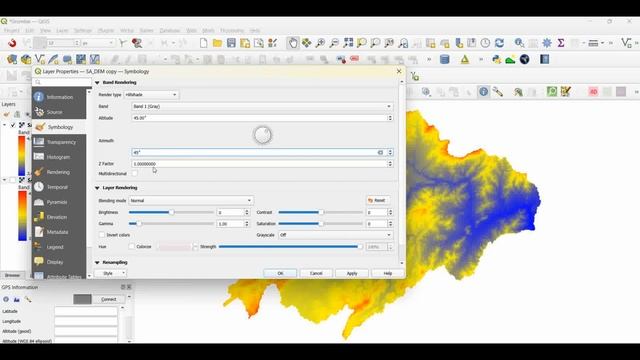Open the Information tab
The image size is (640, 360).
[x=60, y=97]
